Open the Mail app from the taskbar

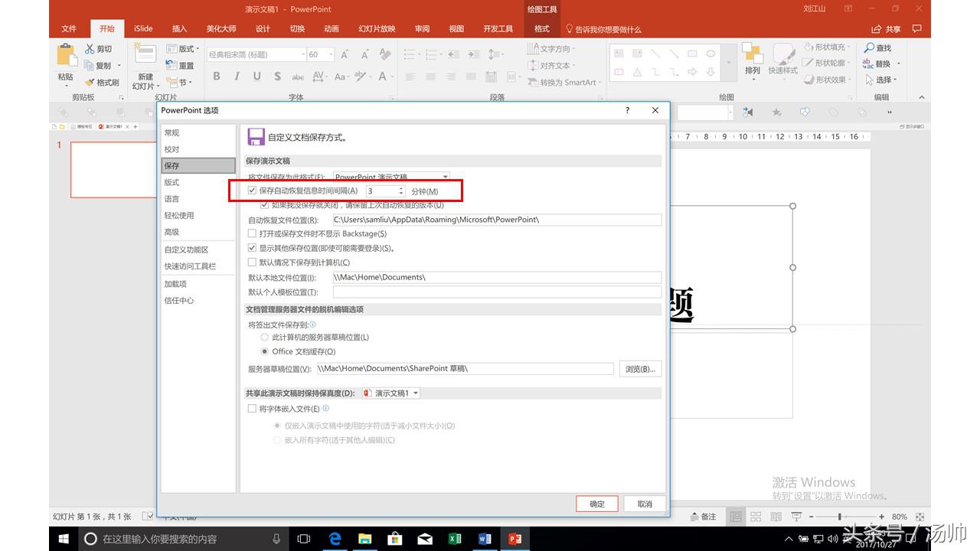(x=425, y=539)
